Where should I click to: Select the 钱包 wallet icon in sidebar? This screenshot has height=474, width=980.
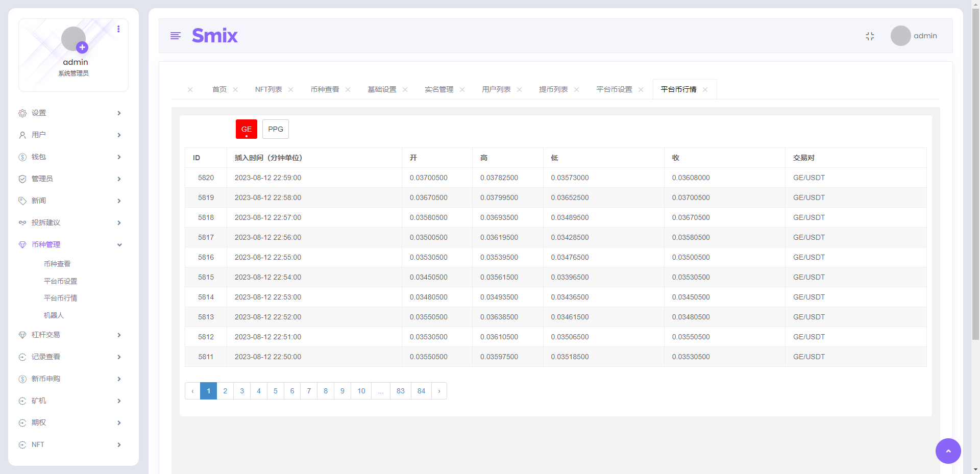[x=22, y=157]
